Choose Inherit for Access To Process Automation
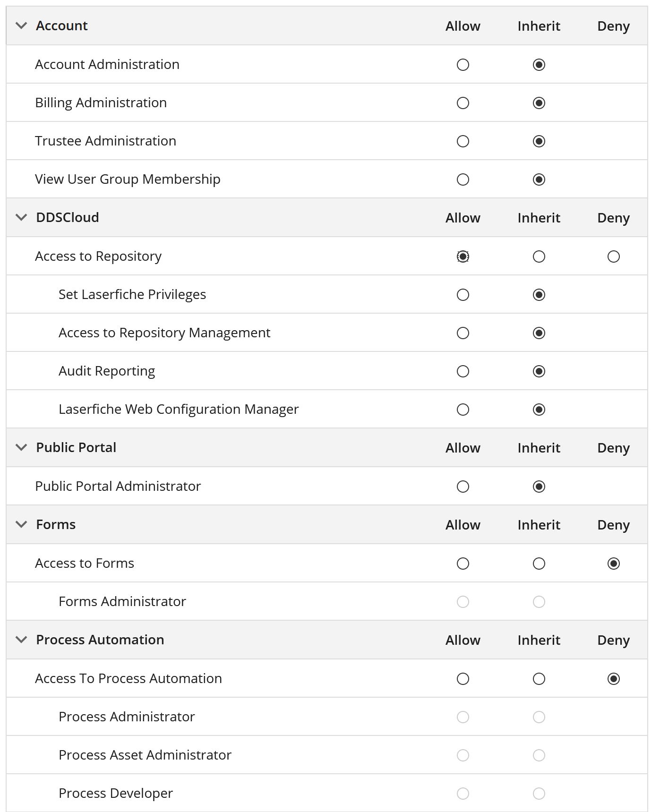Image resolution: width=660 pixels, height=812 pixels. [539, 679]
